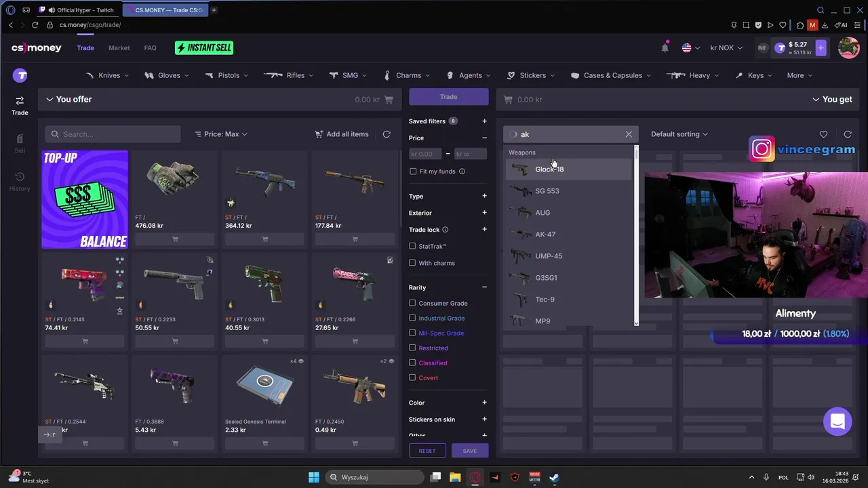Open the Default sorting dropdown
This screenshot has height=488, width=868.
pyautogui.click(x=679, y=134)
